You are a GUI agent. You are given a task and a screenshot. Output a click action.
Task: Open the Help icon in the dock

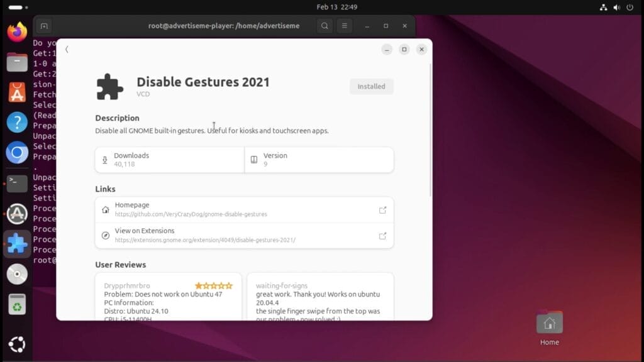tap(16, 122)
